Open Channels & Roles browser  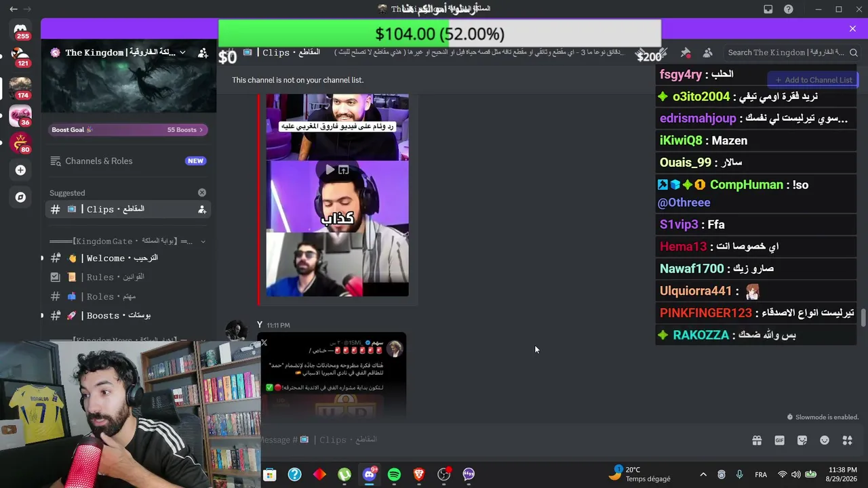(x=128, y=161)
